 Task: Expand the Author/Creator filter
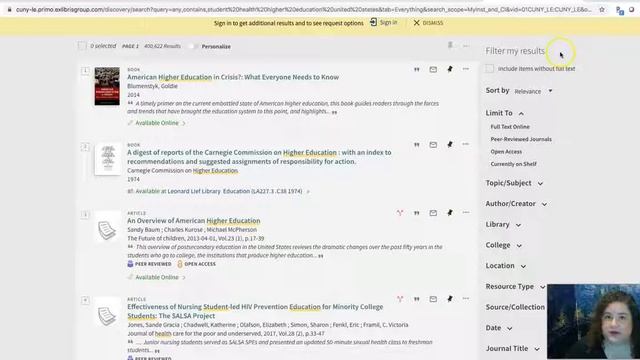(516, 204)
